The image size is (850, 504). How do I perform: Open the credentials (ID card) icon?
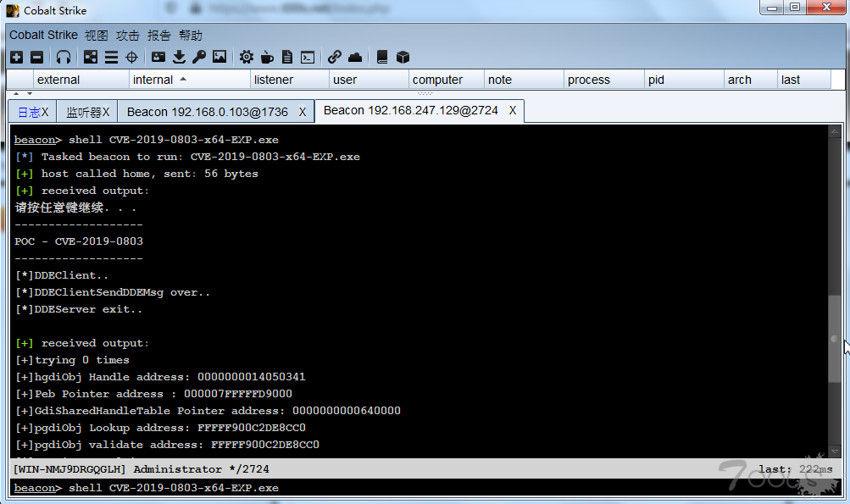pos(158,57)
